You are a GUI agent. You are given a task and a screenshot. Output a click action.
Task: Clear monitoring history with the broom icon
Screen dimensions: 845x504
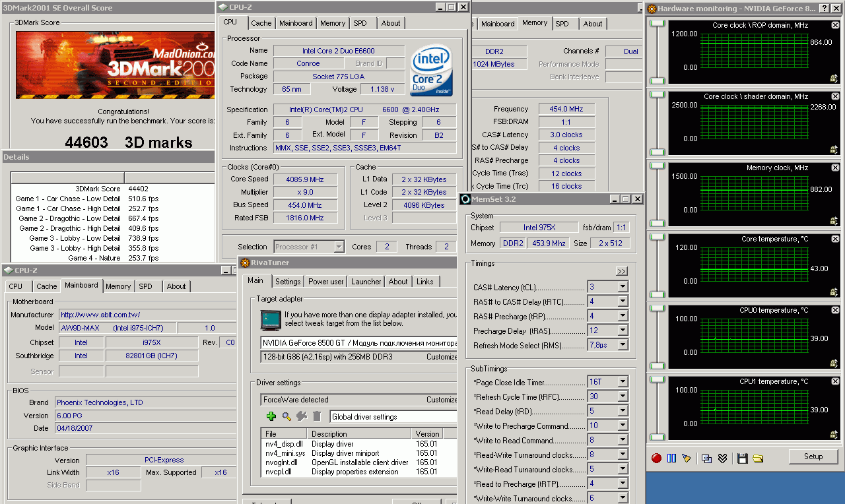(x=687, y=458)
